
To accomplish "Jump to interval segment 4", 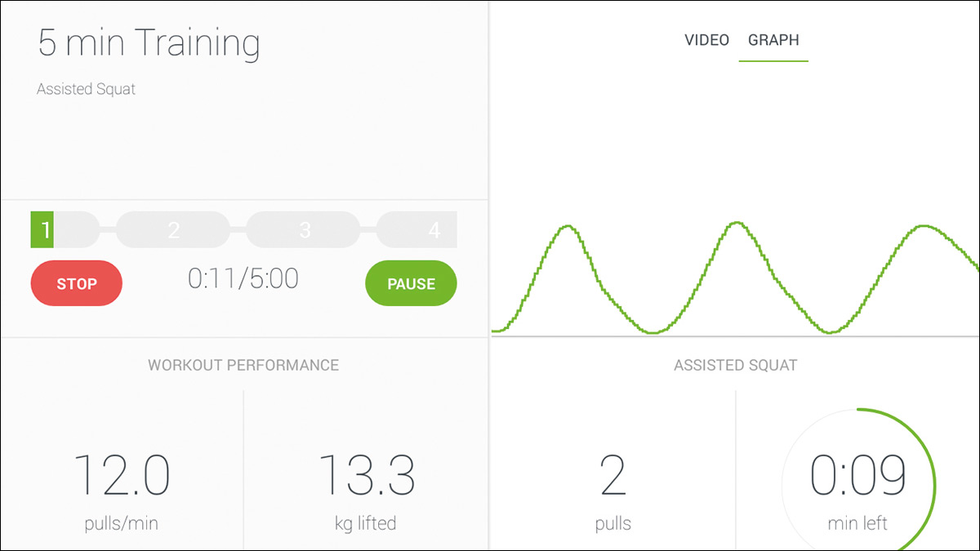I will pos(426,230).
